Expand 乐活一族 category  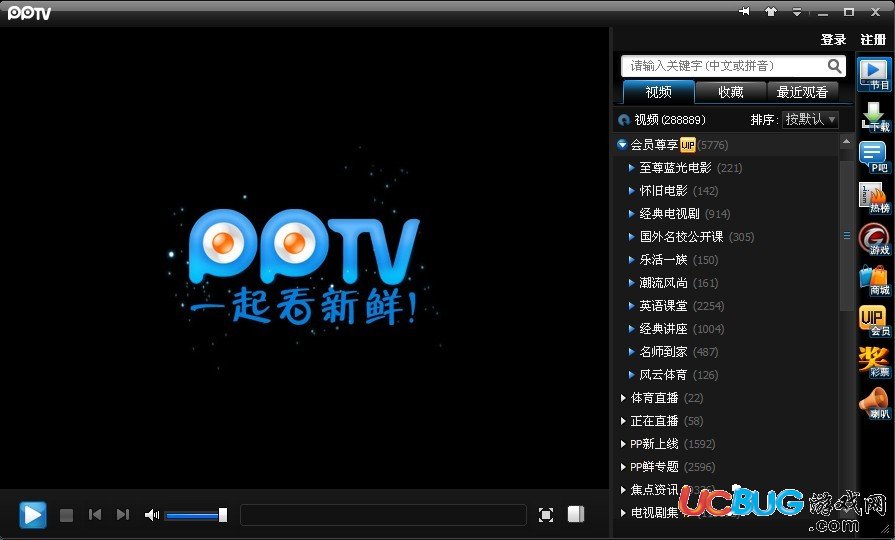pos(631,260)
